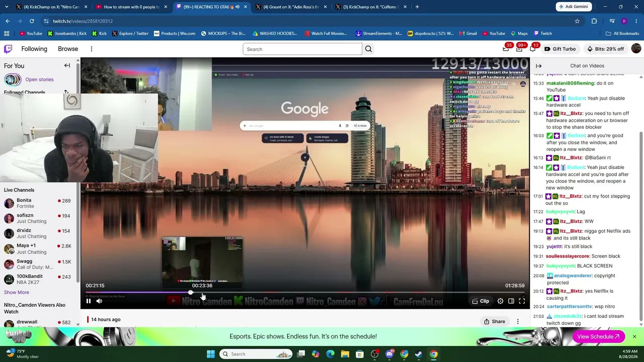
Task: Open Twitch whispers icon with badge 12
Action: [x=533, y=49]
